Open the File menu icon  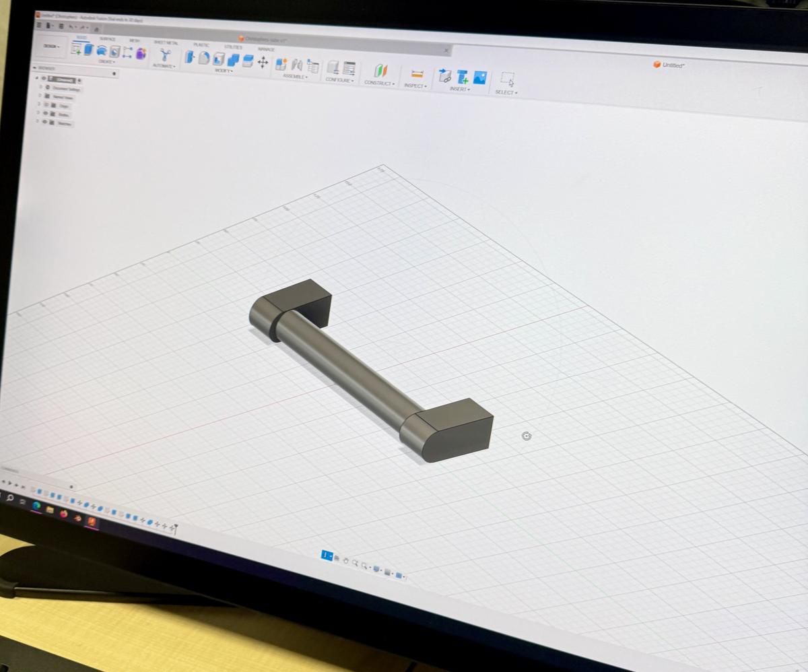click(50, 26)
